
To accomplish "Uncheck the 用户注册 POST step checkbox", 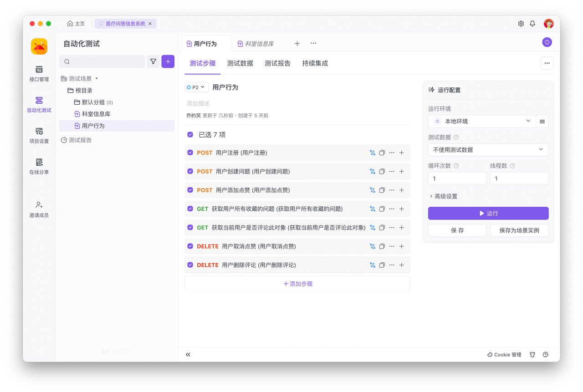I will point(190,153).
